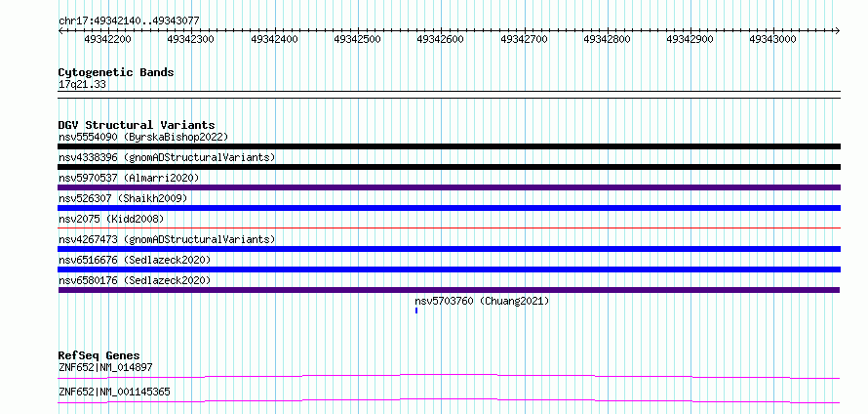Click the nsv4338396 (gnomADStructuralVariants) label

tap(167, 157)
